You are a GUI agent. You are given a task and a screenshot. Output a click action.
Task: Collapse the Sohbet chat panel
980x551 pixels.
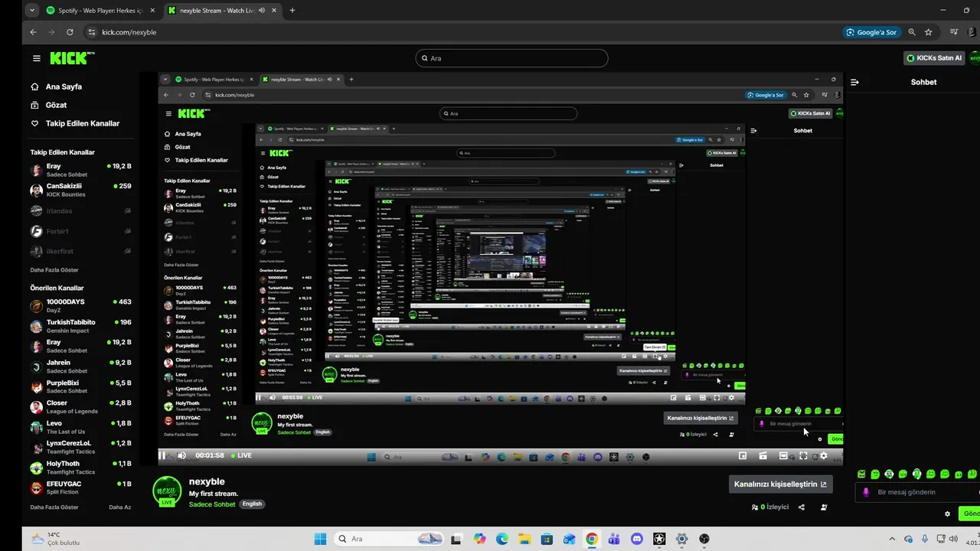tap(855, 82)
